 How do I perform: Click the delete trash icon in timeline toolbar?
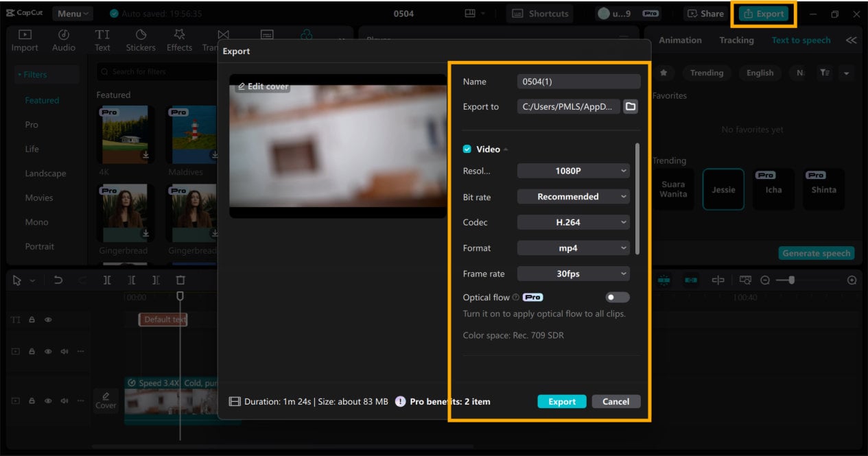tap(180, 280)
